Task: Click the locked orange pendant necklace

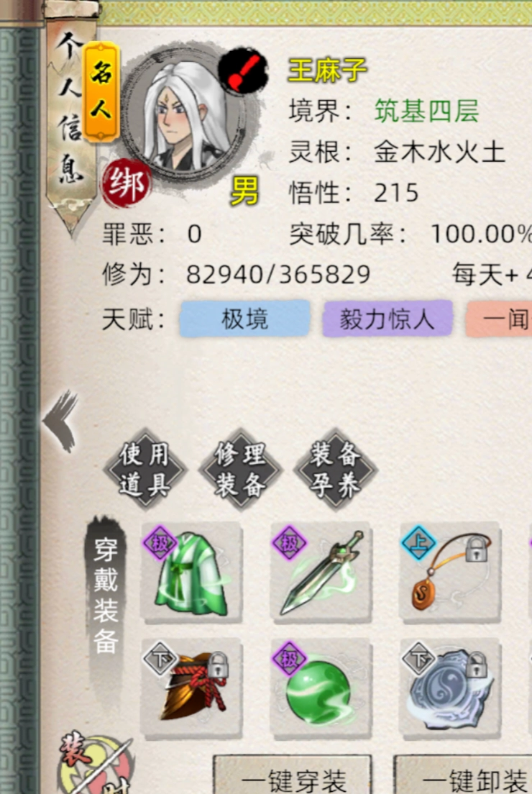Action: [x=451, y=572]
